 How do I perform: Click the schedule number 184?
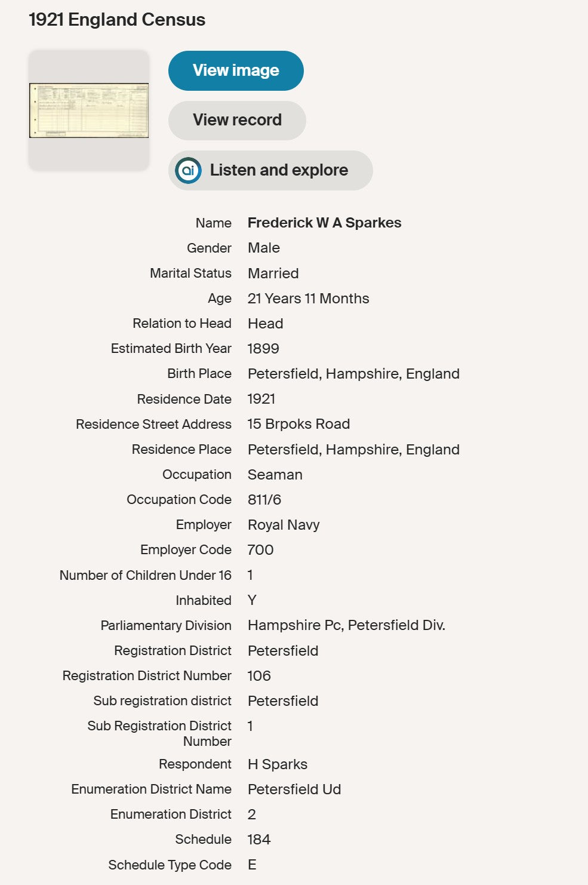[258, 840]
